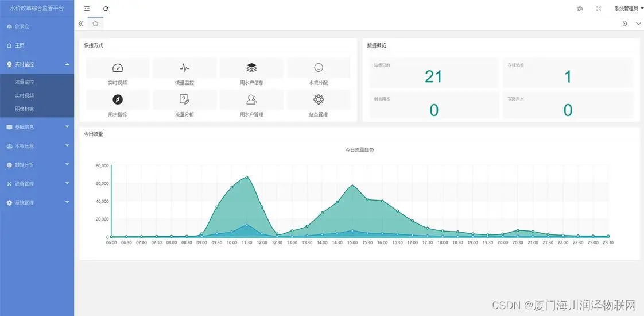Open the 实时视频 gauge shortcut icon
This screenshot has height=316, width=644.
click(x=118, y=68)
